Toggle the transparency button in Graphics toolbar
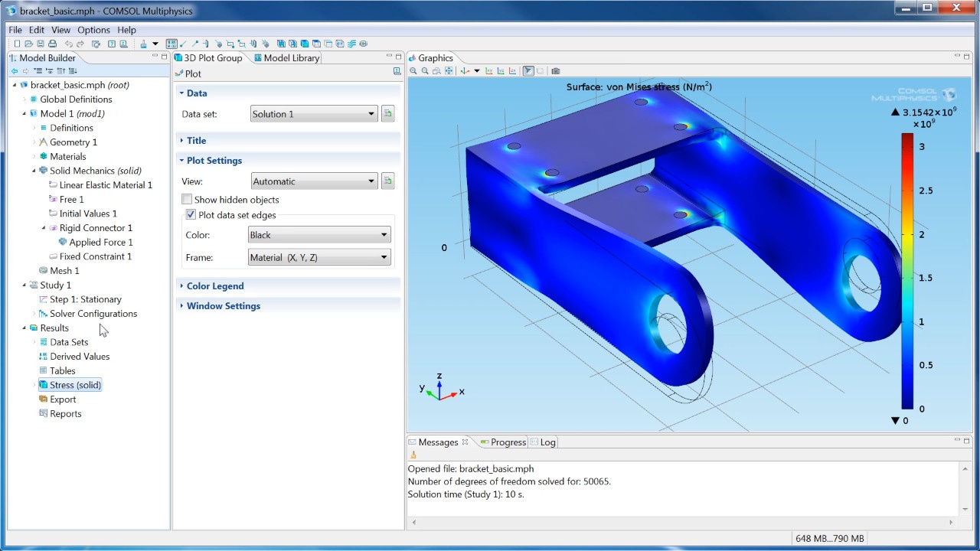 [x=540, y=70]
